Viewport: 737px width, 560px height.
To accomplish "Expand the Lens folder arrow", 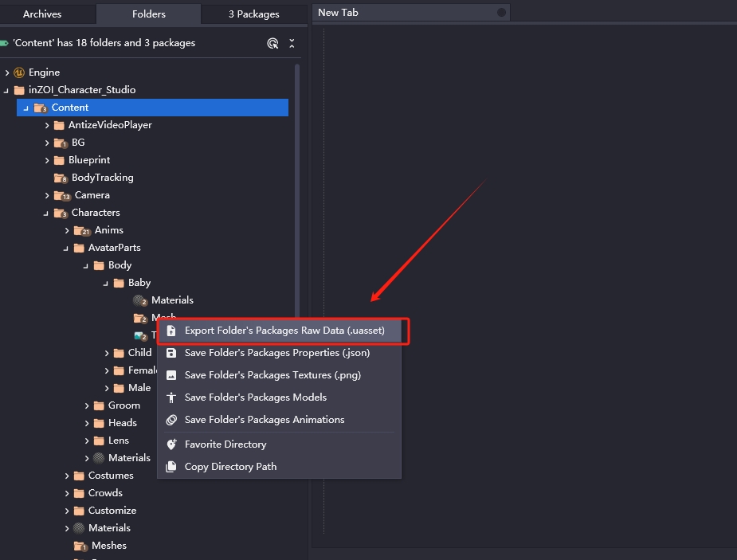I will (87, 441).
